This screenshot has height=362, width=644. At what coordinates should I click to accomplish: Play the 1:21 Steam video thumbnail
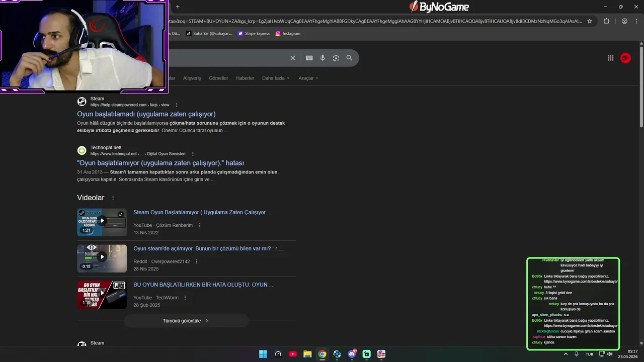tap(102, 222)
